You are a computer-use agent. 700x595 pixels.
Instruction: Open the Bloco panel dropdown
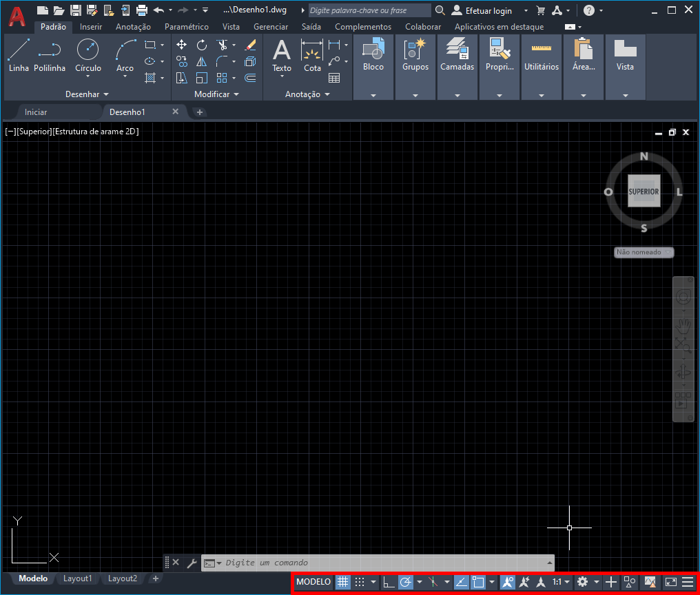[373, 96]
